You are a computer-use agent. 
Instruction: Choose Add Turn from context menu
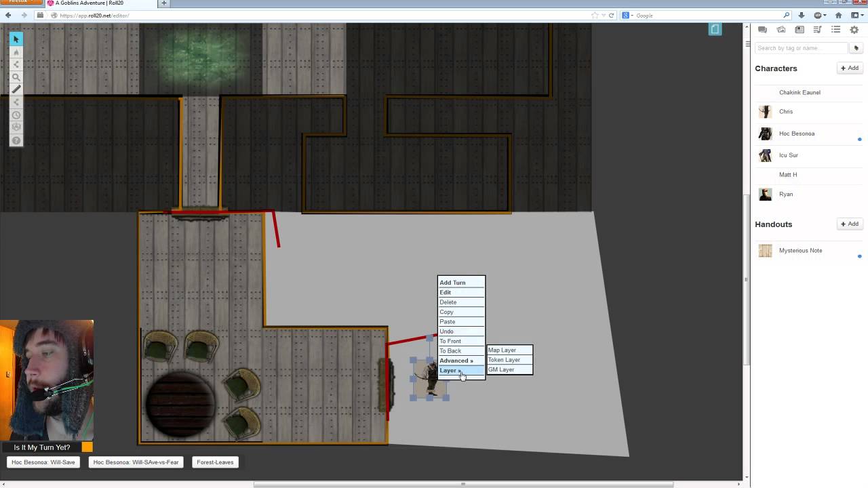click(x=461, y=283)
